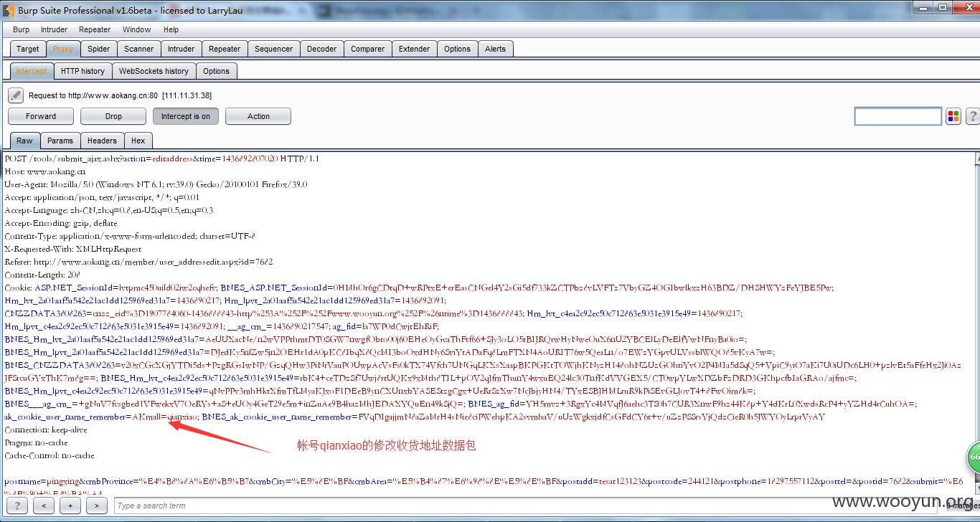Open the main Options tab
This screenshot has width=980, height=522.
(457, 49)
